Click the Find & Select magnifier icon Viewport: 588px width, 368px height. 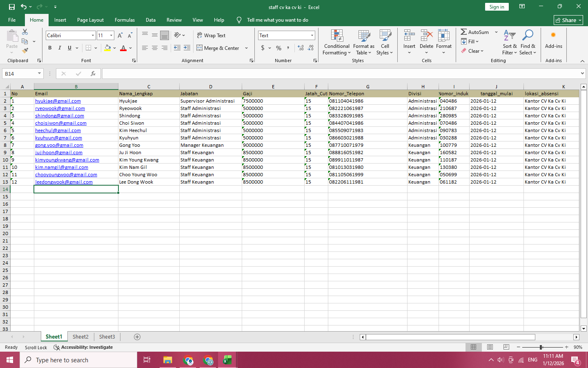click(528, 37)
